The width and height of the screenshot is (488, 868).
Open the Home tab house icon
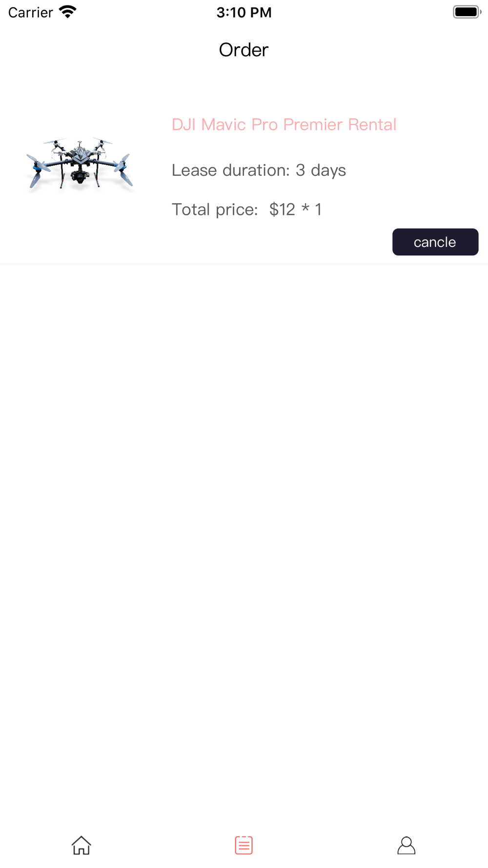[x=81, y=845]
